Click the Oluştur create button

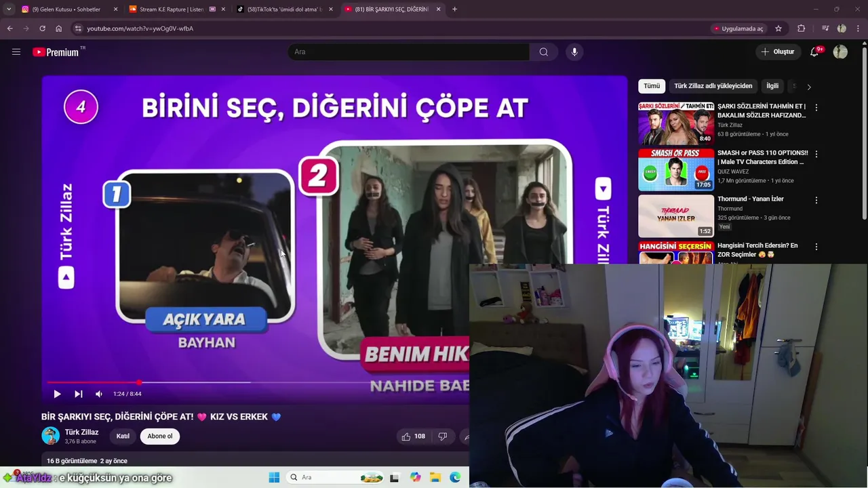click(778, 52)
